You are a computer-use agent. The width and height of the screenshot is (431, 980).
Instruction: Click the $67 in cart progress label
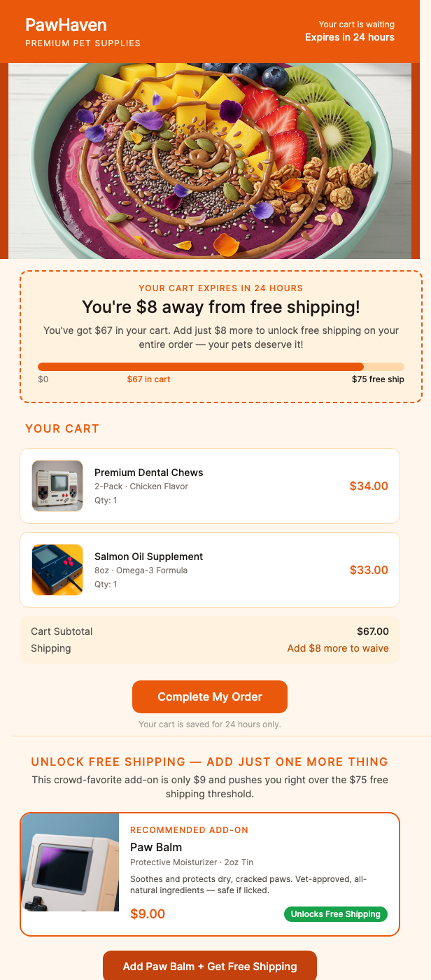tap(148, 379)
